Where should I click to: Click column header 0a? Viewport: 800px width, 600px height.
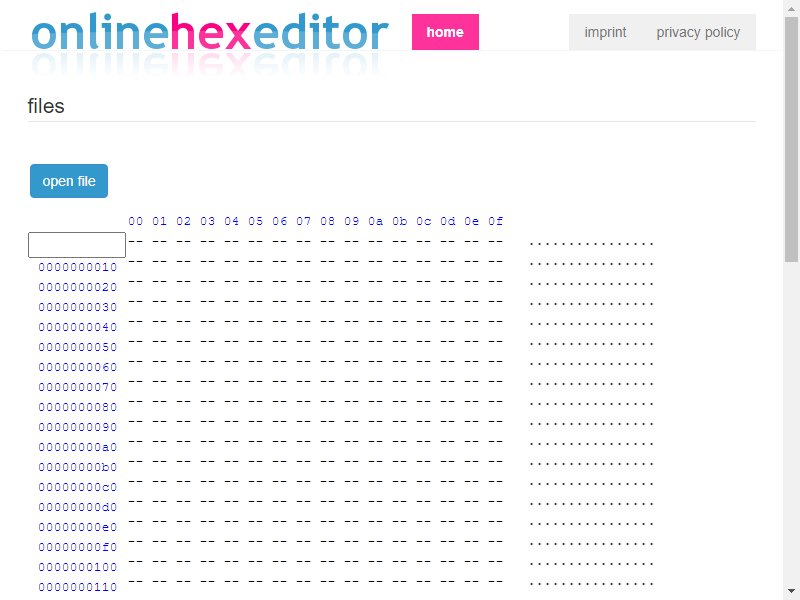coord(376,221)
